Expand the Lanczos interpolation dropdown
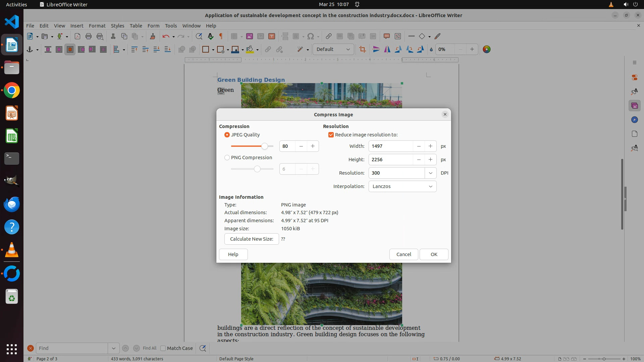Screen dimensions: 644x362 (430, 186)
